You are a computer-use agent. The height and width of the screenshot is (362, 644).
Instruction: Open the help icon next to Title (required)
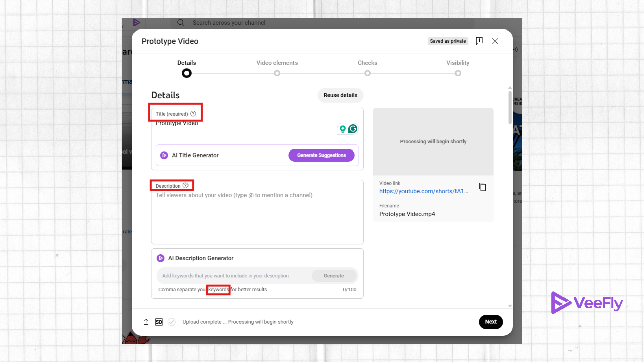tap(193, 114)
